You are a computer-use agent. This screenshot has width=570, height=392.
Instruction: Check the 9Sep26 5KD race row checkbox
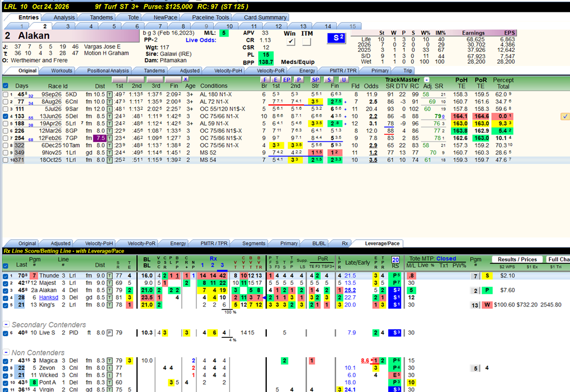click(x=6, y=95)
